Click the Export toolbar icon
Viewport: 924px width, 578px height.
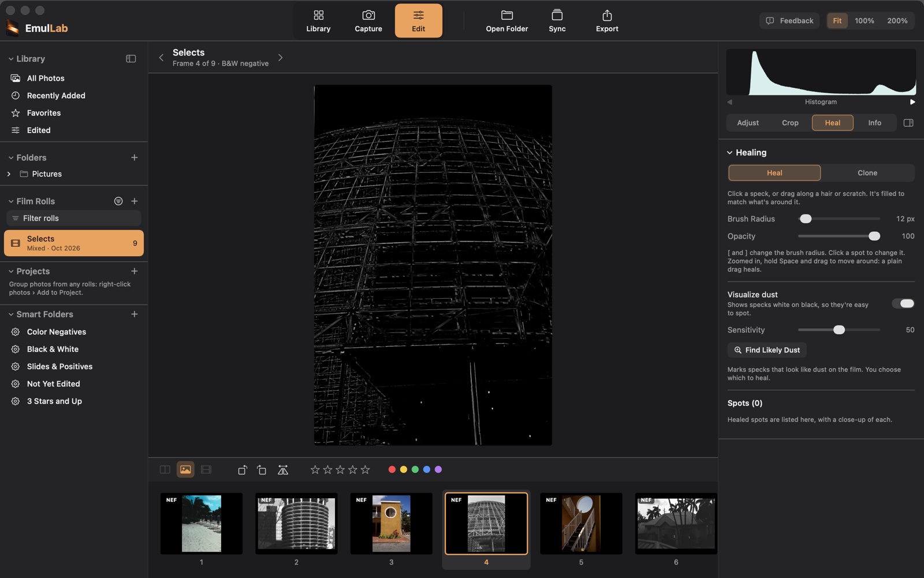click(x=607, y=21)
